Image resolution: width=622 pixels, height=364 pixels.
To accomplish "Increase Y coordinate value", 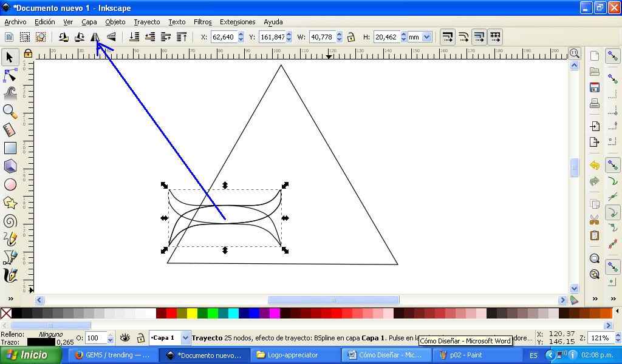I will 289,35.
